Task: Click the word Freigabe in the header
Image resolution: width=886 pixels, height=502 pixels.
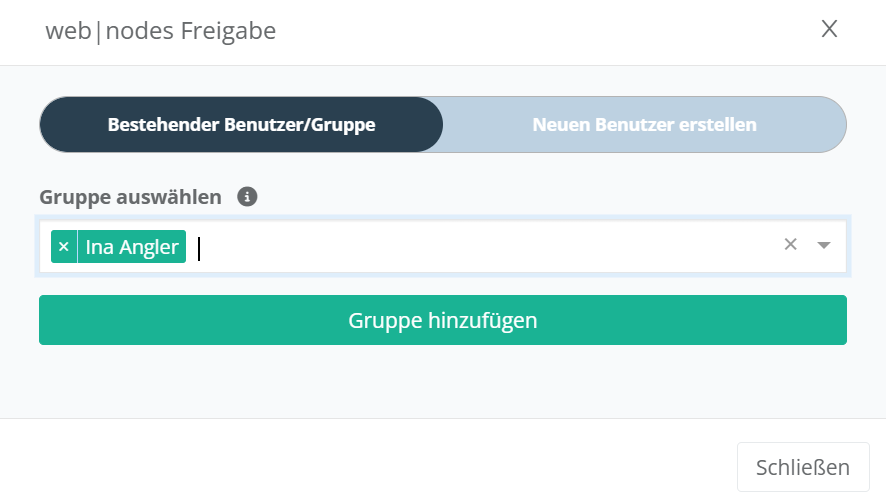Action: click(x=228, y=32)
